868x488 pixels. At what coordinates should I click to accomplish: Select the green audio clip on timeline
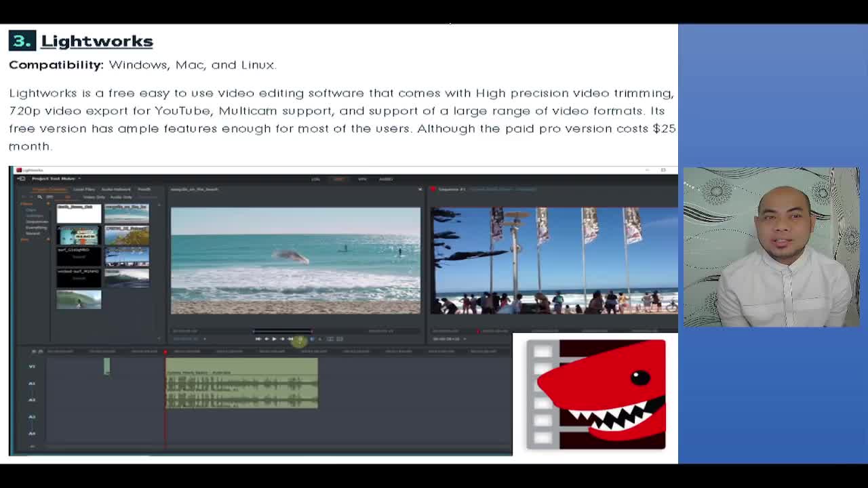click(x=241, y=384)
